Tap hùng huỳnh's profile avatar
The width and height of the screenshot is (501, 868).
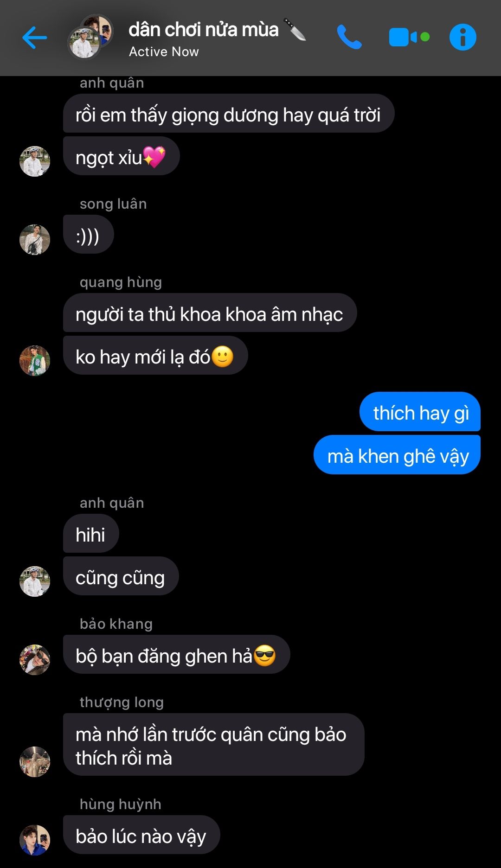click(35, 840)
